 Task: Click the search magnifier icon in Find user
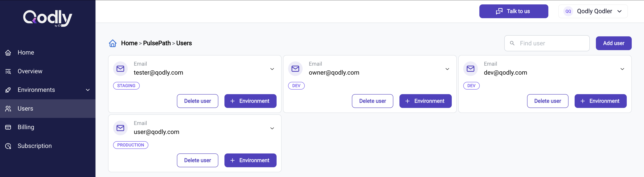(512, 43)
